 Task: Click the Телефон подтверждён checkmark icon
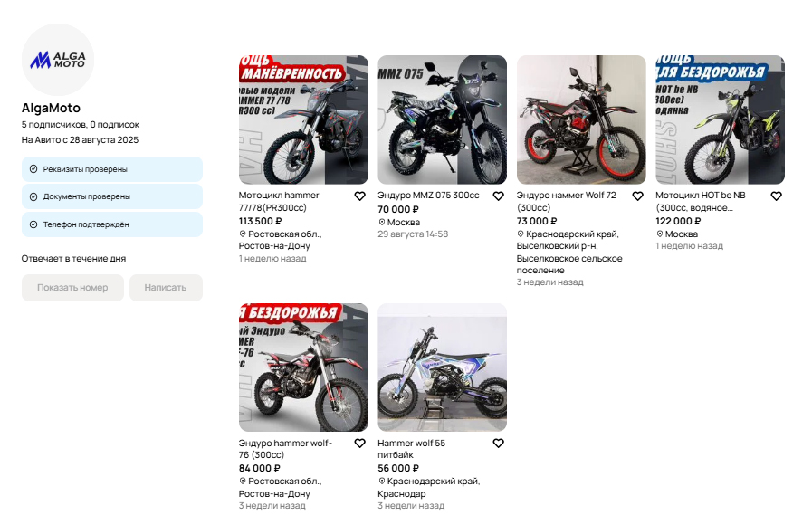point(33,224)
